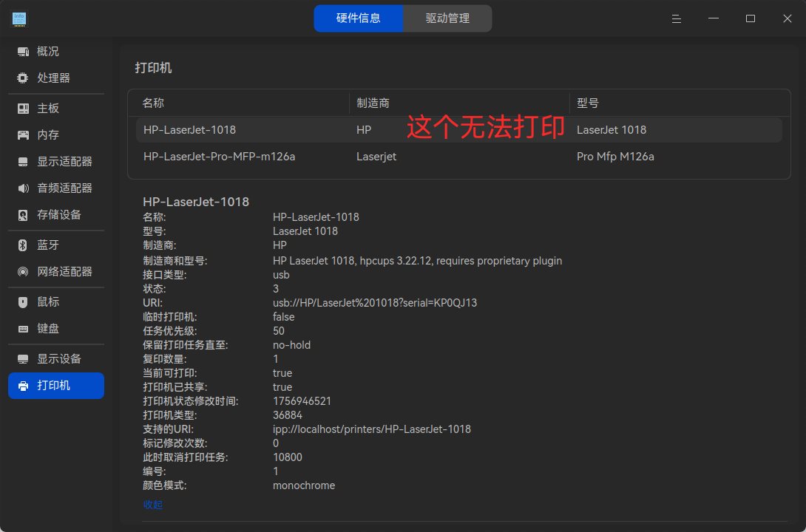Open the 概况 overview icon

pos(23,51)
